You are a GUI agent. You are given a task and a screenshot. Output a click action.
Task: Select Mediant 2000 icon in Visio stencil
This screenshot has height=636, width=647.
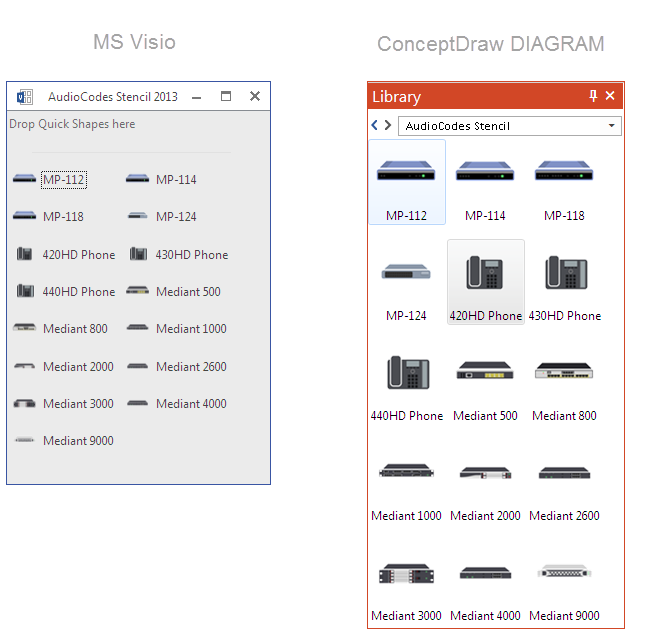click(24, 366)
